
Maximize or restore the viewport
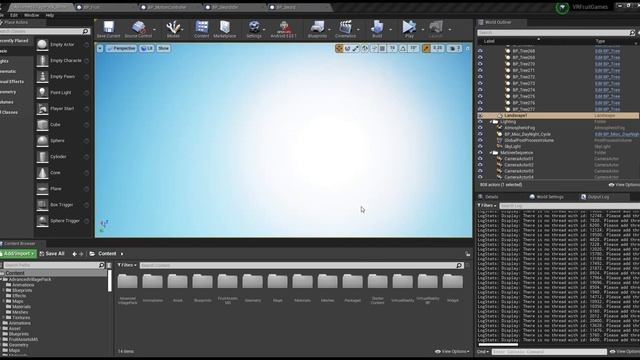coord(468,49)
